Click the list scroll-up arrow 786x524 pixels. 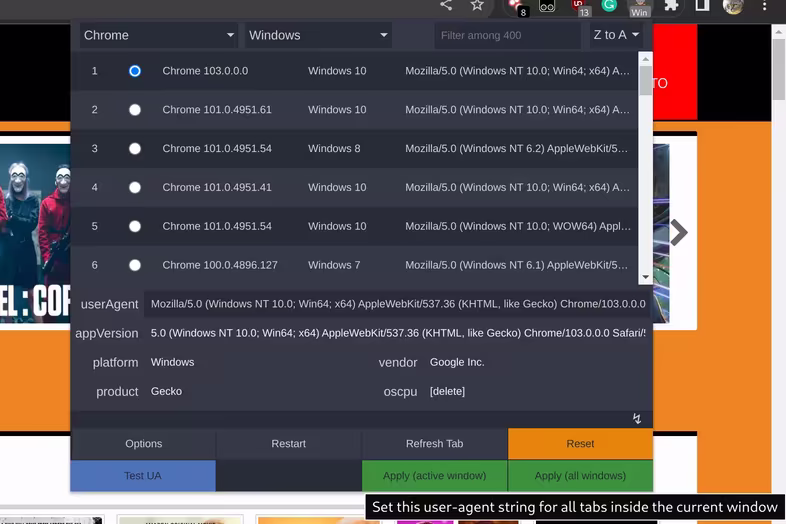645,59
